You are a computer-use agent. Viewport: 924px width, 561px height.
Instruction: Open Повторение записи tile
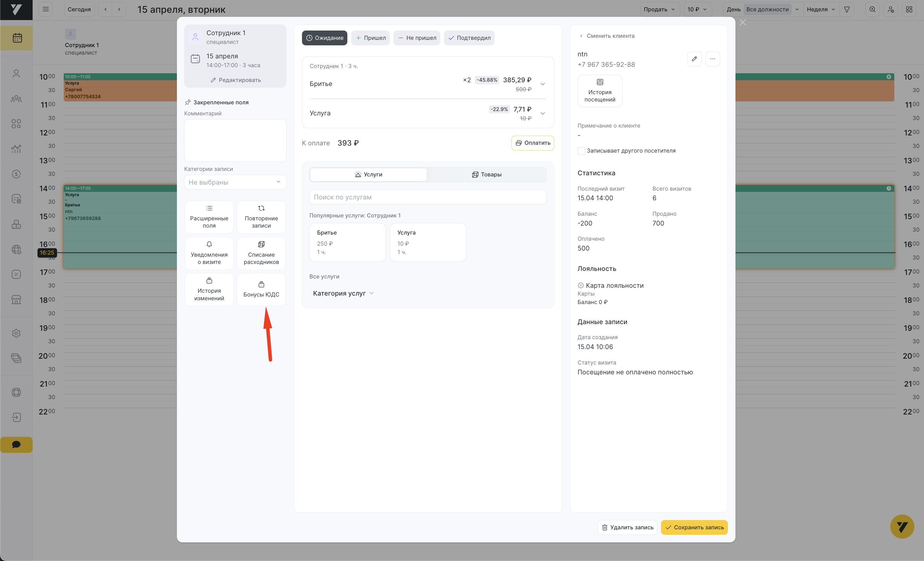pos(261,217)
